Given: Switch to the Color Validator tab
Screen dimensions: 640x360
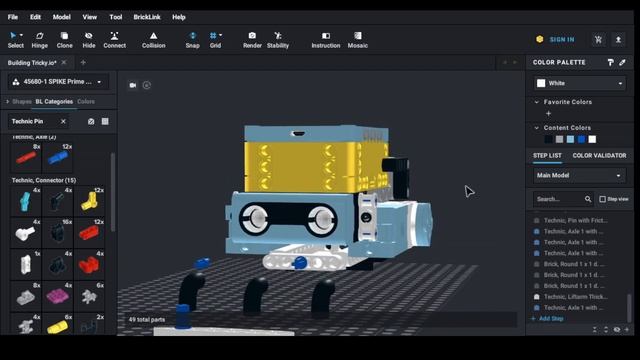Looking at the screenshot, I should coord(599,156).
